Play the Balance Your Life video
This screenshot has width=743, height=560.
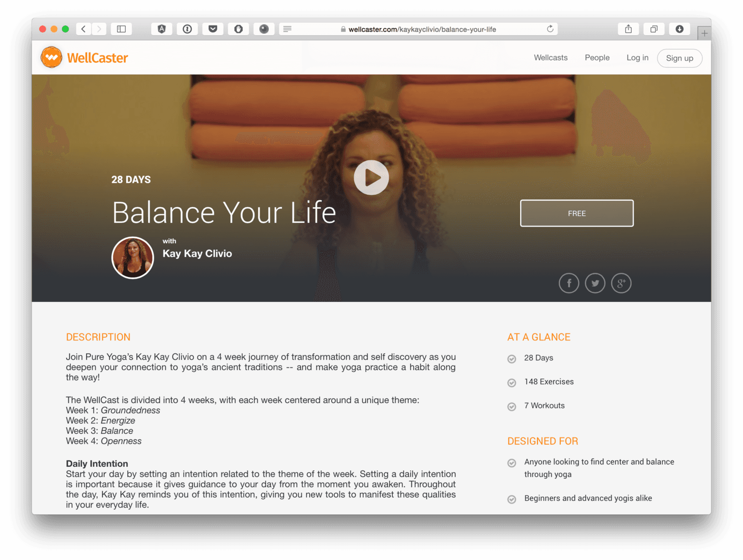[371, 178]
